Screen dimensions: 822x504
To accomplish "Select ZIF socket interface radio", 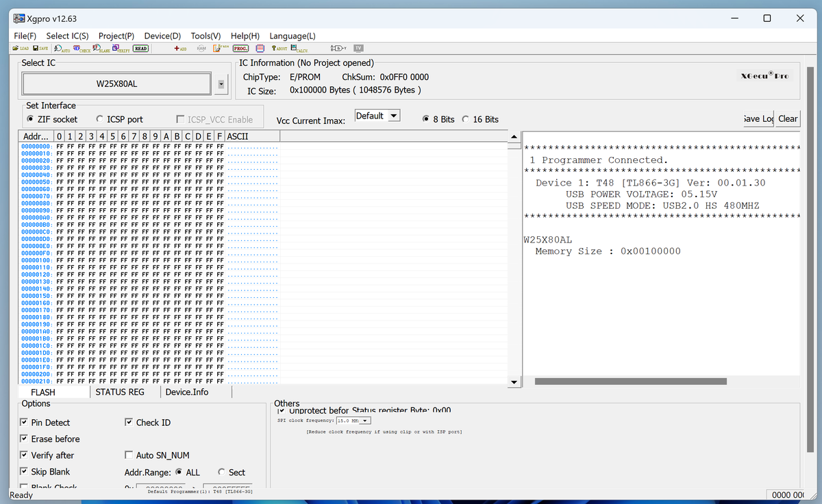I will pos(30,119).
